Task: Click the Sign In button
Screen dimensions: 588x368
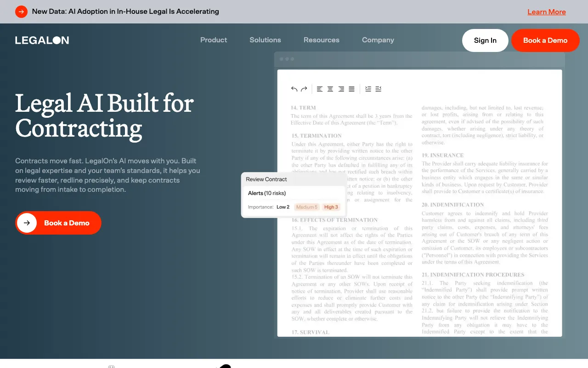Action: tap(485, 40)
